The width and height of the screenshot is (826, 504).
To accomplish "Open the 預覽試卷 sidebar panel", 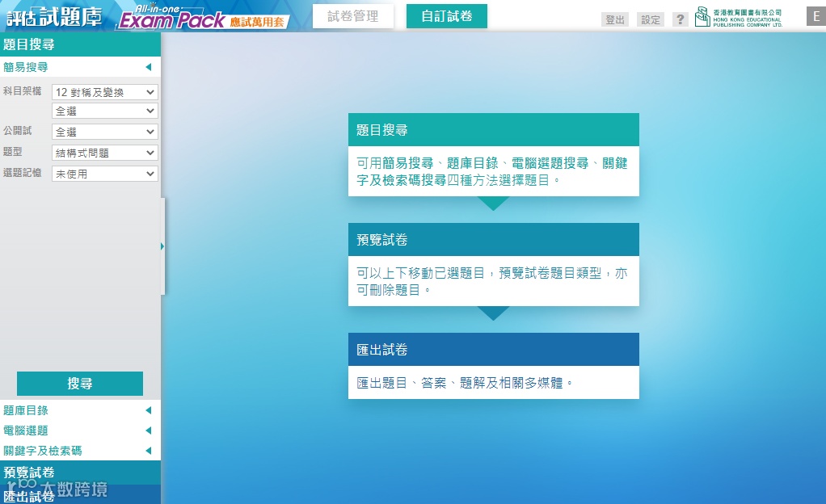I will tap(80, 472).
